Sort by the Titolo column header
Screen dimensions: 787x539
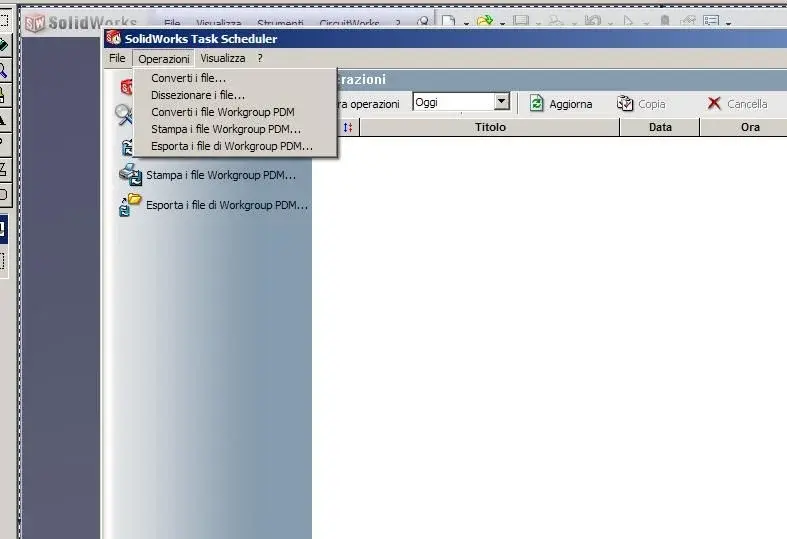tap(490, 127)
